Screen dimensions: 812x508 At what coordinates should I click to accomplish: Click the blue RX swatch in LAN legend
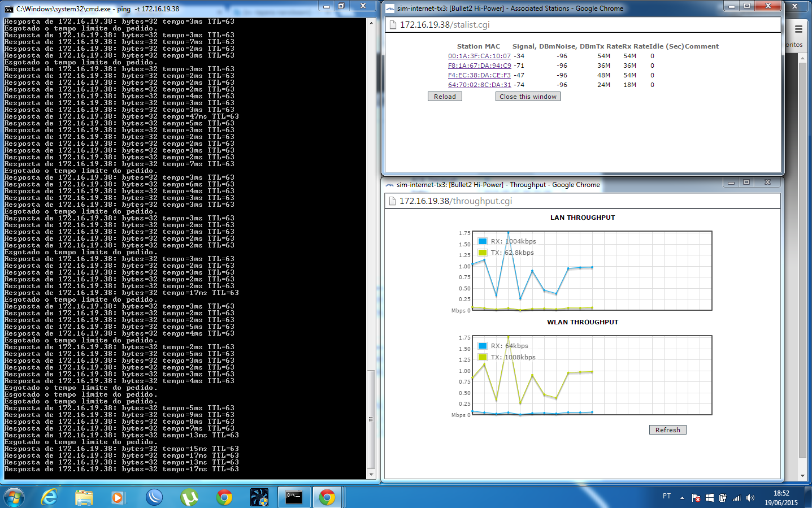point(483,241)
